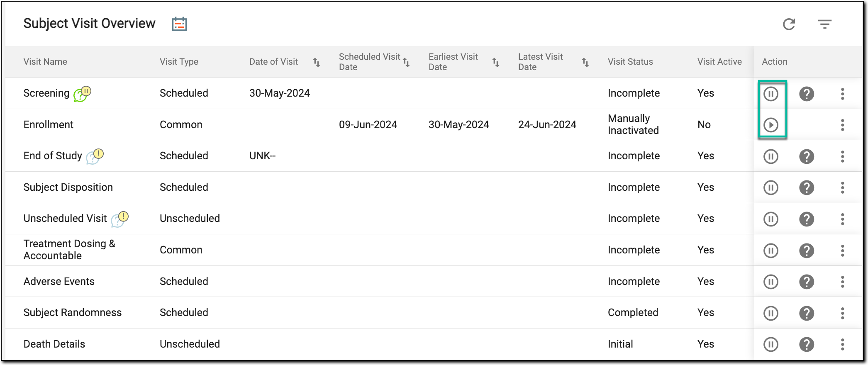Image resolution: width=868 pixels, height=365 pixels.
Task: Open the filter options icon
Action: (x=824, y=24)
